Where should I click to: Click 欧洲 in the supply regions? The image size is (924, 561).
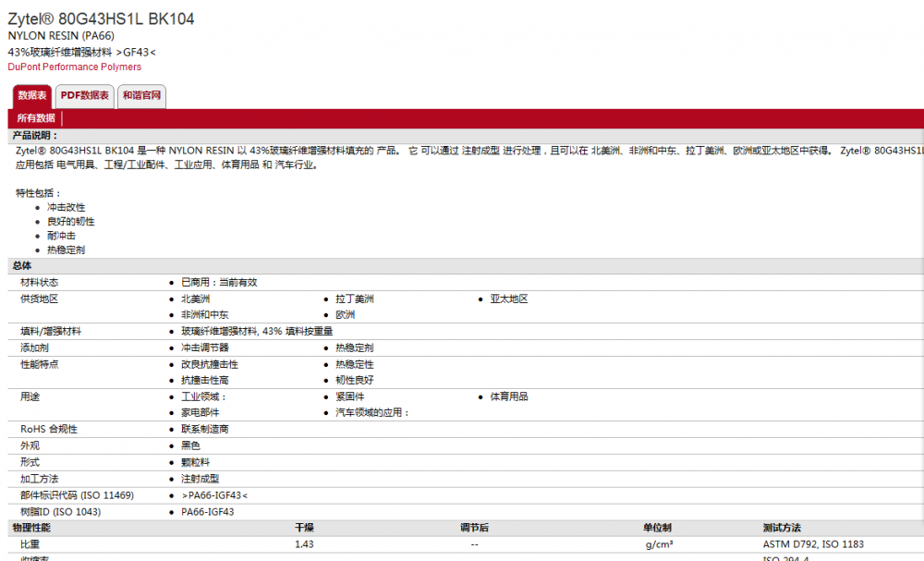pos(346,314)
